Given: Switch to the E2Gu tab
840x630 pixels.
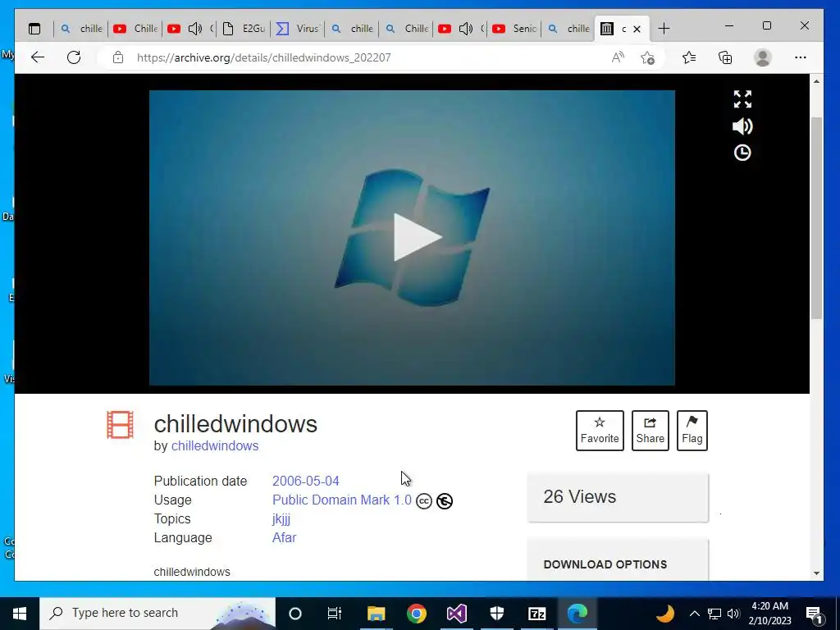Looking at the screenshot, I should pyautogui.click(x=244, y=29).
